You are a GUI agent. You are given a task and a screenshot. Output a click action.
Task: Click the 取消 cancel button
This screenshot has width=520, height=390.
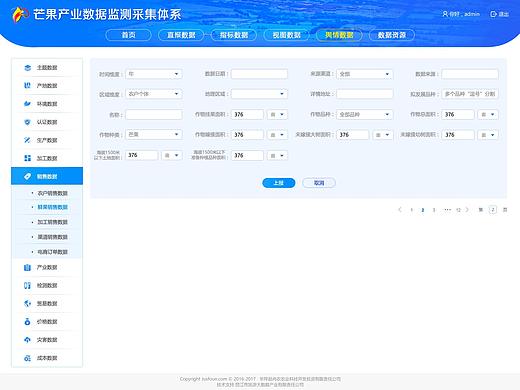[x=319, y=183]
